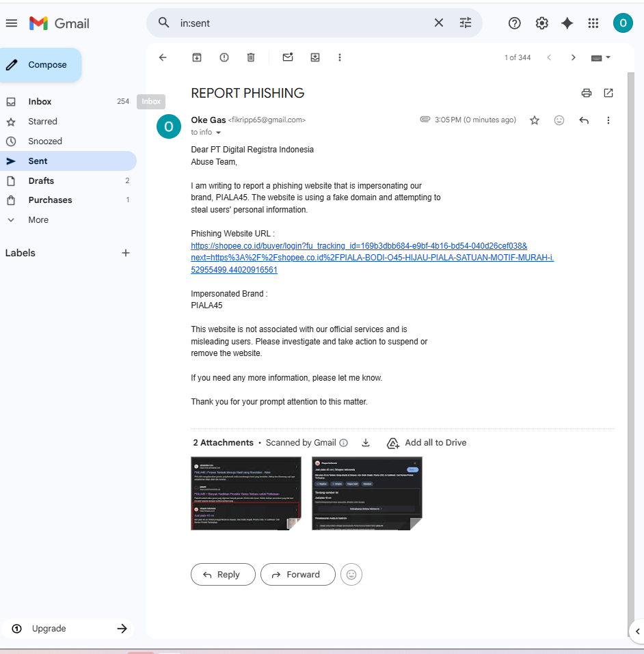The width and height of the screenshot is (644, 654).
Task: Go to the newer message arrow
Action: 549,57
